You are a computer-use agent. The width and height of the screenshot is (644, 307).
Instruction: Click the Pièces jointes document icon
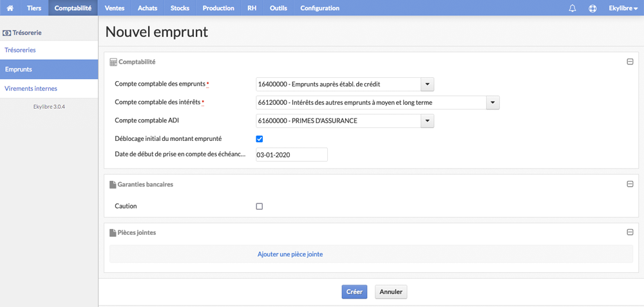(x=113, y=233)
